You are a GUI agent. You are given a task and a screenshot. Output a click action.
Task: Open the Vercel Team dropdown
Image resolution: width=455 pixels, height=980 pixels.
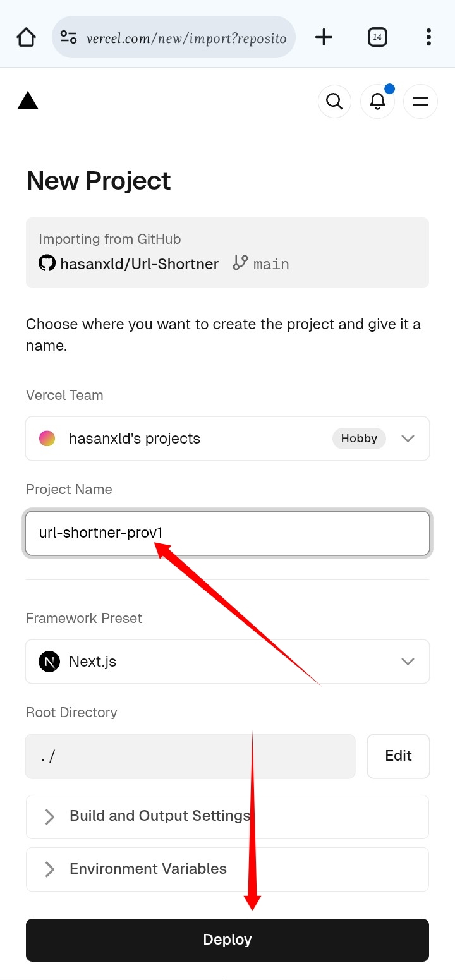tap(227, 439)
